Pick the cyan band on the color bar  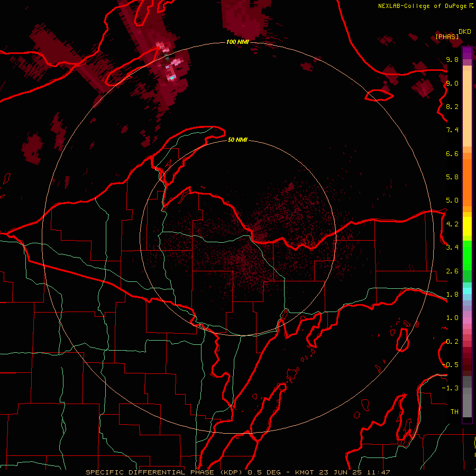coord(467,291)
